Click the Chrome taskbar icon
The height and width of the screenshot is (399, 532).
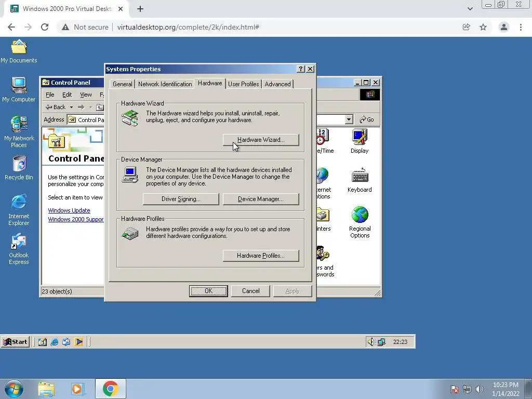[x=110, y=389]
